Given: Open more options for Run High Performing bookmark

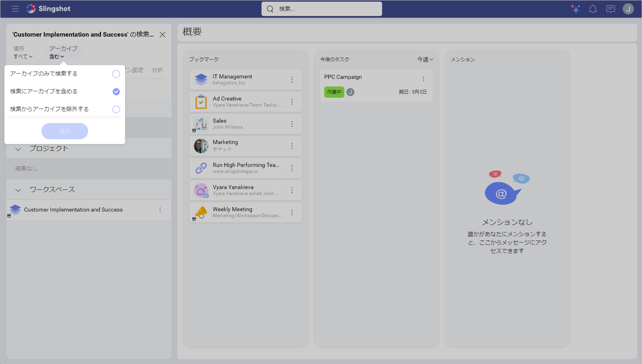Looking at the screenshot, I should (292, 168).
